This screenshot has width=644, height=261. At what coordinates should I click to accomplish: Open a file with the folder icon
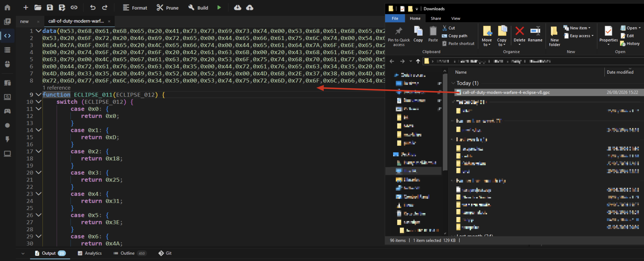(x=38, y=8)
